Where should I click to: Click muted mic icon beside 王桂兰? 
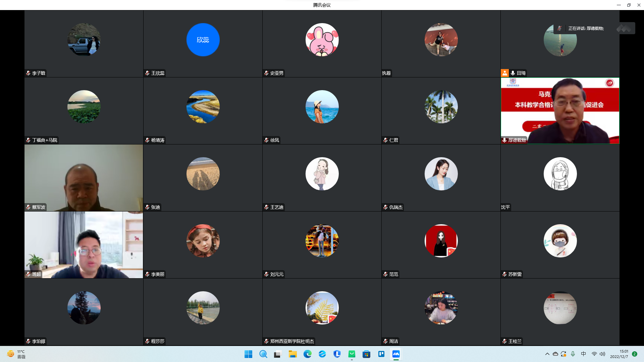(x=504, y=341)
